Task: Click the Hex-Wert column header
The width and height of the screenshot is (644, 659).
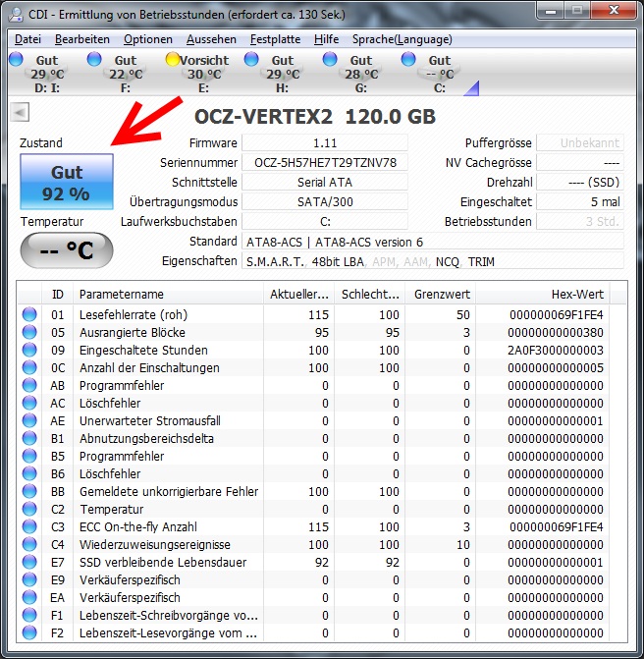Action: tap(543, 295)
